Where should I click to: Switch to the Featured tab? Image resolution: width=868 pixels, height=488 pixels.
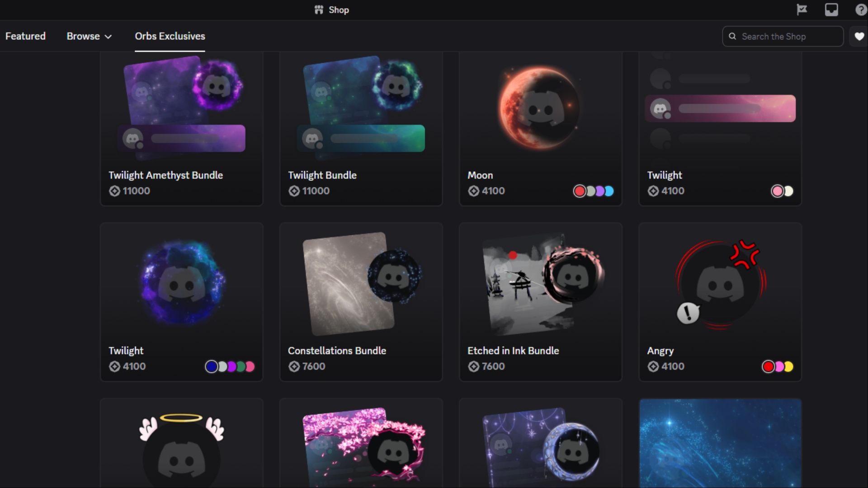click(x=25, y=36)
